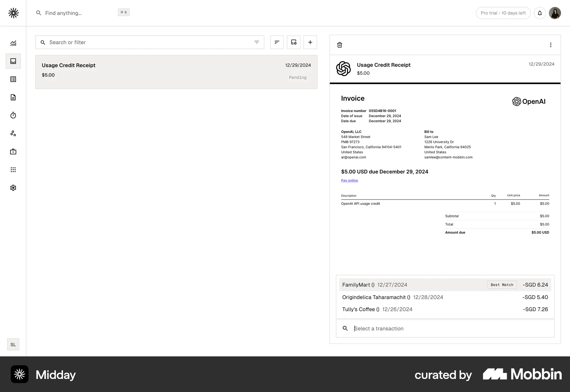This screenshot has width=570, height=392.
Task: Add new item with plus button
Action: click(310, 42)
